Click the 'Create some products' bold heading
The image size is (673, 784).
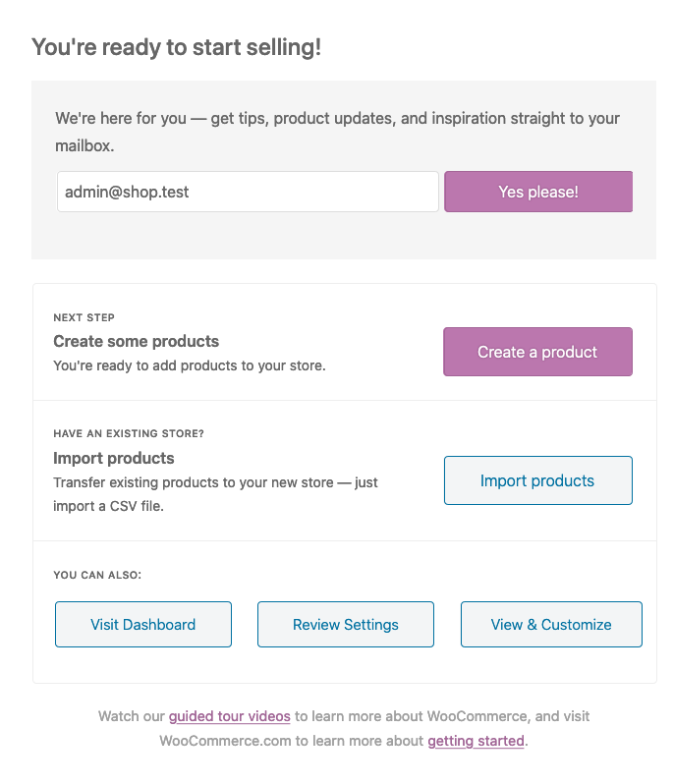point(136,341)
